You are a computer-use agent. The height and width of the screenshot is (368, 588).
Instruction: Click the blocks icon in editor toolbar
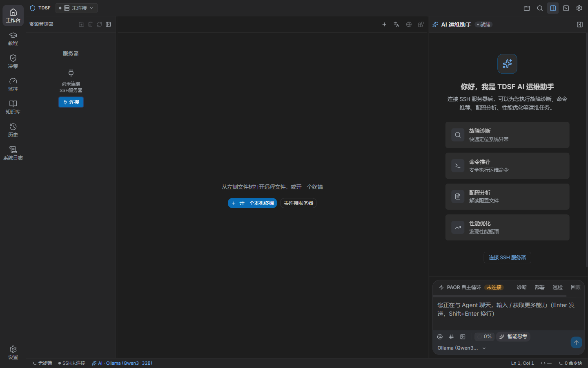coord(421,25)
